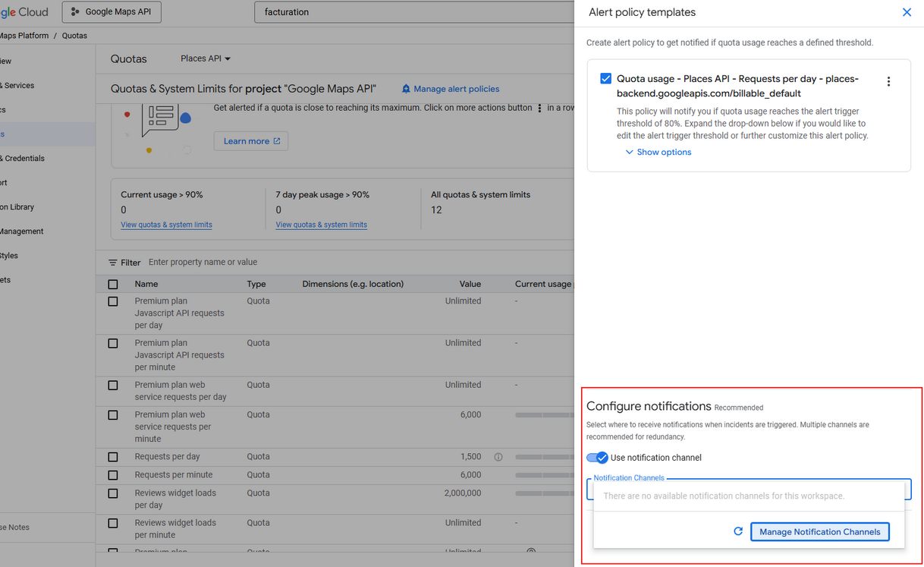Click the usage bar for Requests per minute
The image size is (924, 567).
545,475
